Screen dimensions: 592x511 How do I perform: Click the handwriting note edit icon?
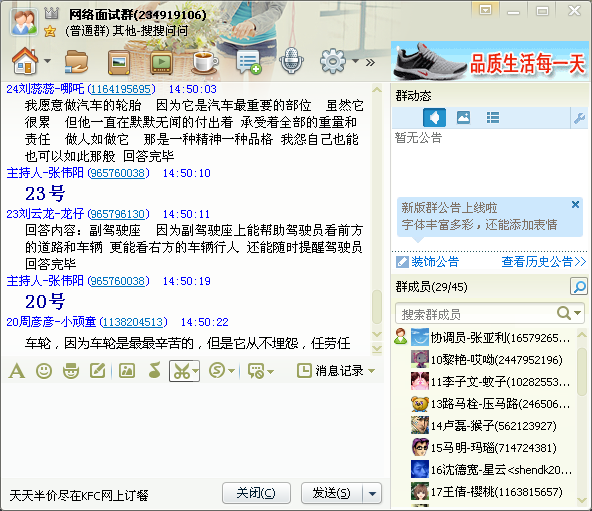97,371
